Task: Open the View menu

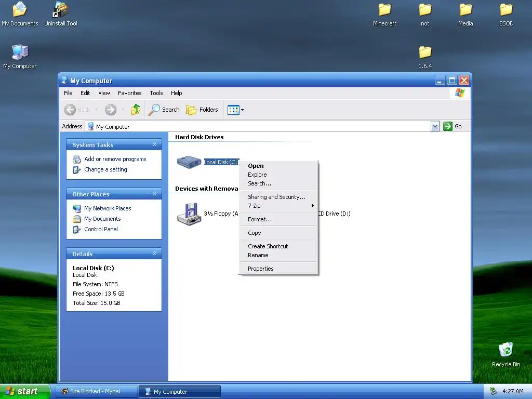Action: [104, 93]
